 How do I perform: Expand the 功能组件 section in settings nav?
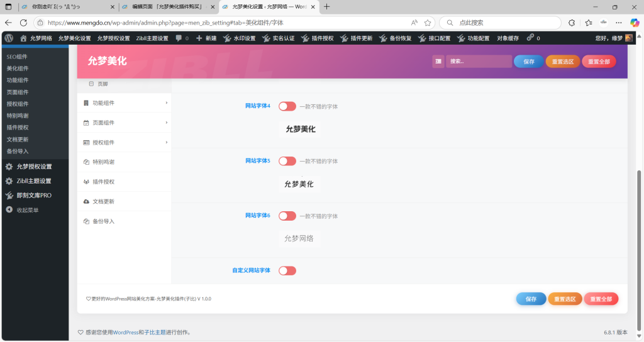point(124,103)
